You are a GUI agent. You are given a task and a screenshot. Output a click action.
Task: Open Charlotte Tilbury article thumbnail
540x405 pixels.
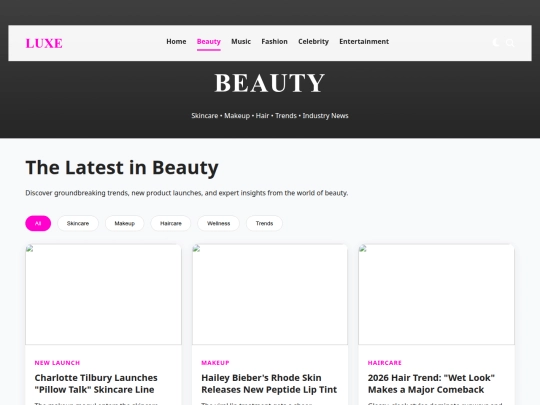click(103, 294)
